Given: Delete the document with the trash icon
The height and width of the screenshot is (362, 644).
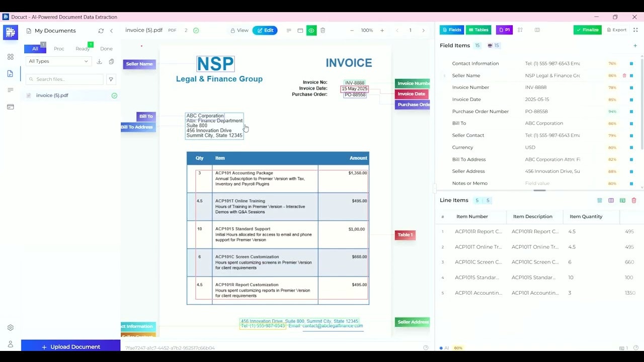Looking at the screenshot, I should 323,30.
